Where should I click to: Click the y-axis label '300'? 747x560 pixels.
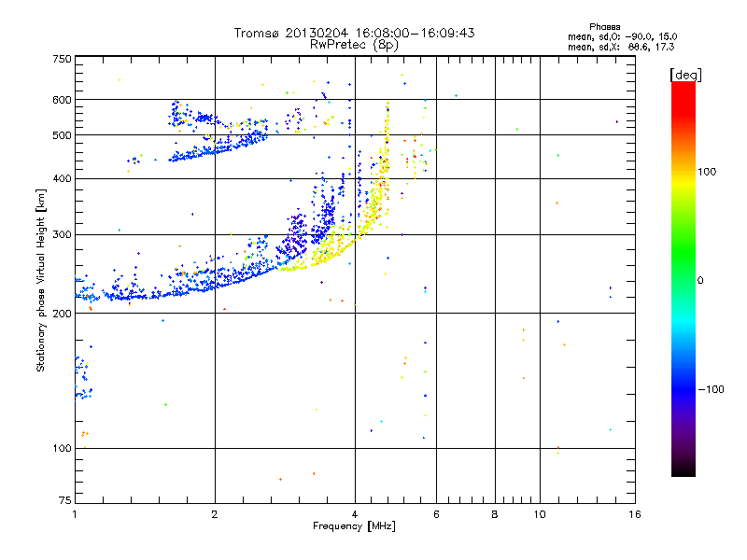click(x=62, y=234)
